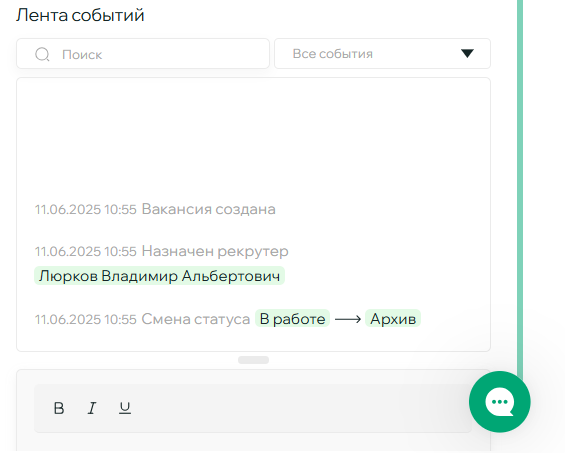
Task: Click the Люрков Владимир Альбертович tag
Action: [159, 276]
